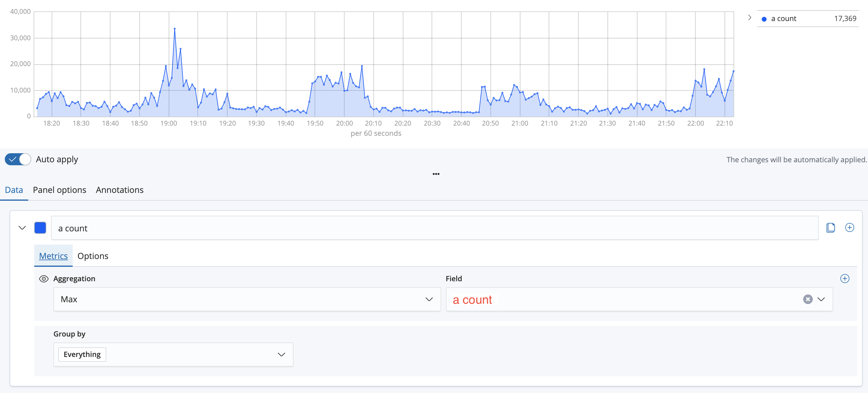Click the add metric plus icon
Image resolution: width=868 pixels, height=393 pixels.
point(844,279)
